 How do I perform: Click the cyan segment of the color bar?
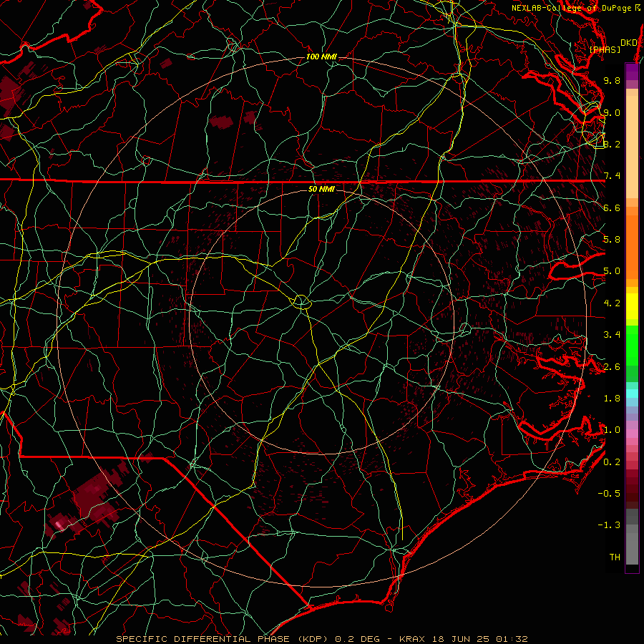[632, 394]
